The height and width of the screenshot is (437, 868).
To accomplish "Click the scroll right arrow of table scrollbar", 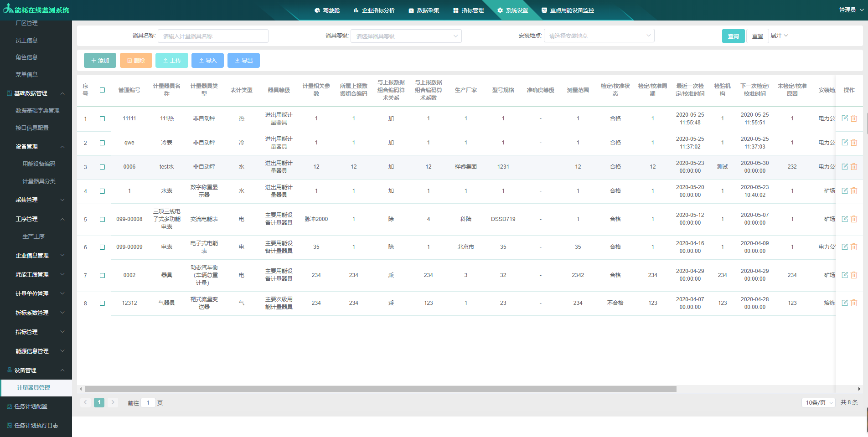I will tap(859, 389).
